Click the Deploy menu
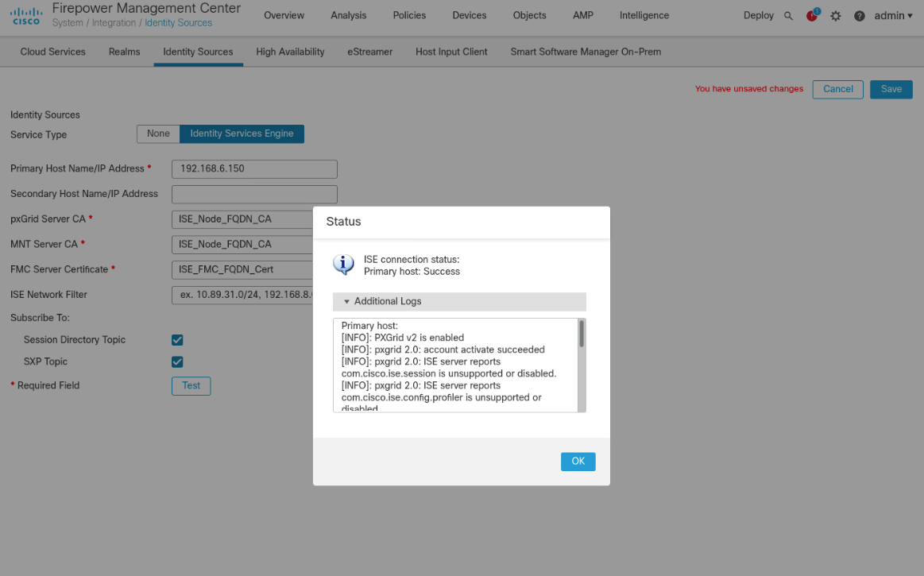Screen dimensions: 924x576 [759, 15]
